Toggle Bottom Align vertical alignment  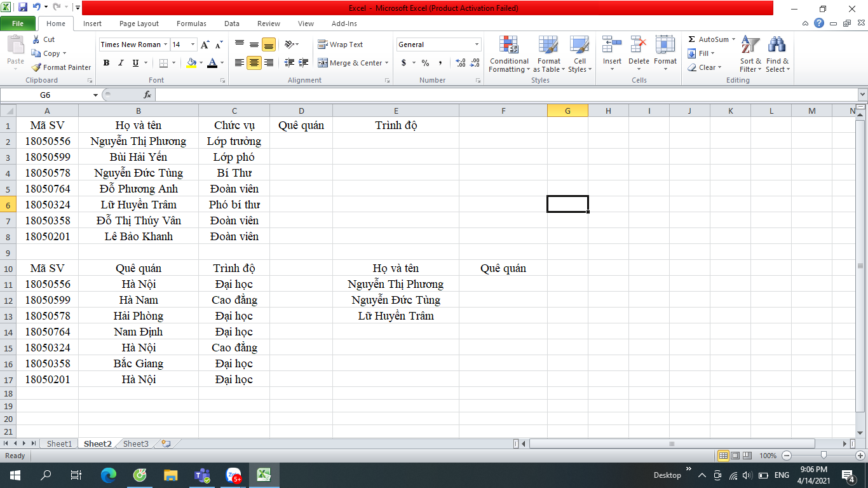click(268, 44)
